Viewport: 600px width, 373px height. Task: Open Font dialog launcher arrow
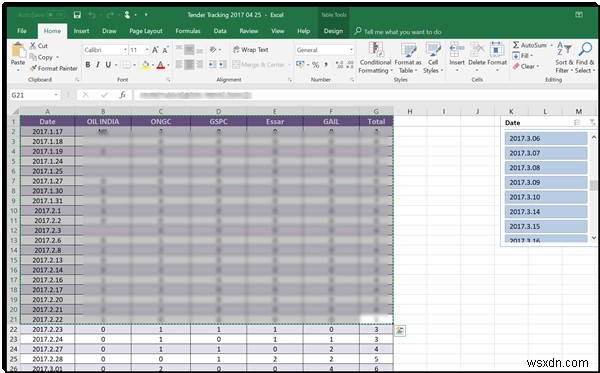pos(168,80)
